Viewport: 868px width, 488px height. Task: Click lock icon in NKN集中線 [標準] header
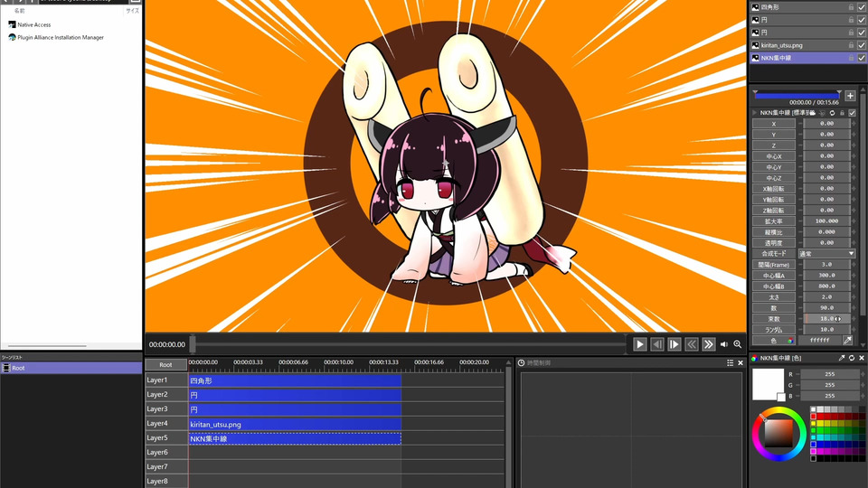point(842,113)
